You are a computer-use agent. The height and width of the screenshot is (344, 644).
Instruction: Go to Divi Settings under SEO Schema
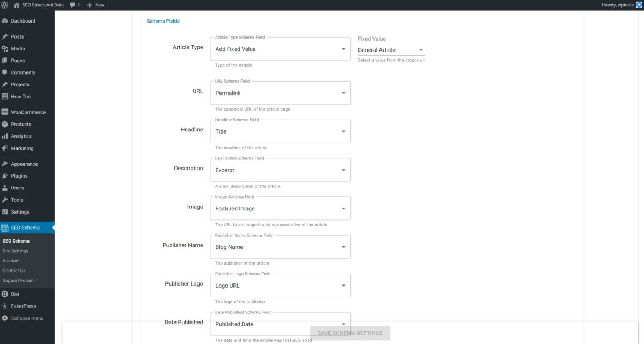pos(16,250)
